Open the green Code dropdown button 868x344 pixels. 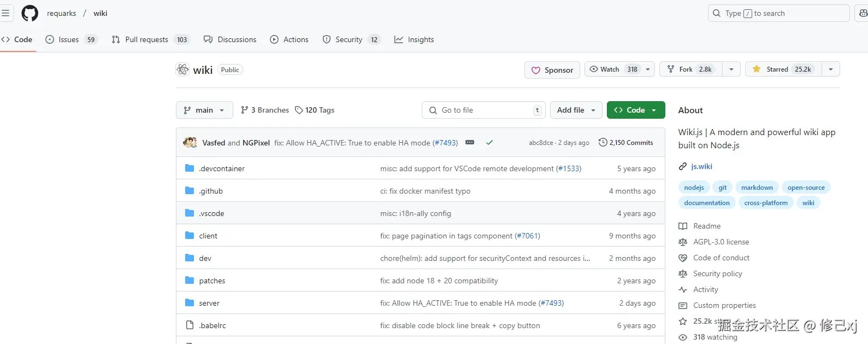pos(636,110)
